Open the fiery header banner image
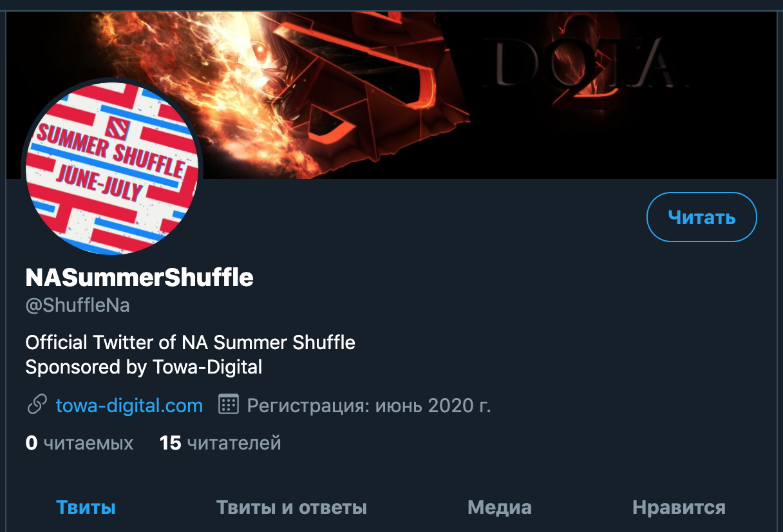 click(391, 95)
